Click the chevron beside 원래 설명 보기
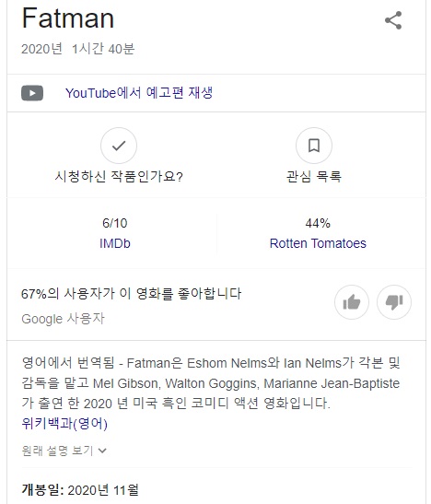This screenshot has width=431, height=504. tap(102, 451)
